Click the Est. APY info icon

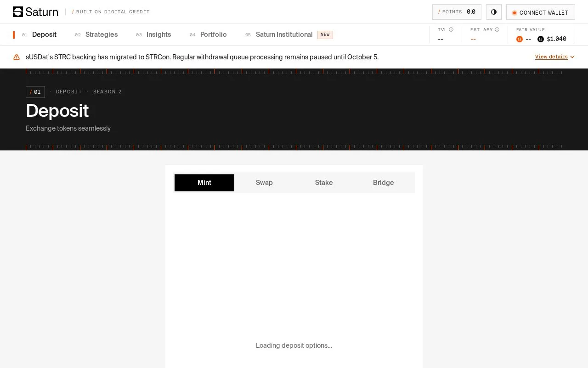[497, 29]
